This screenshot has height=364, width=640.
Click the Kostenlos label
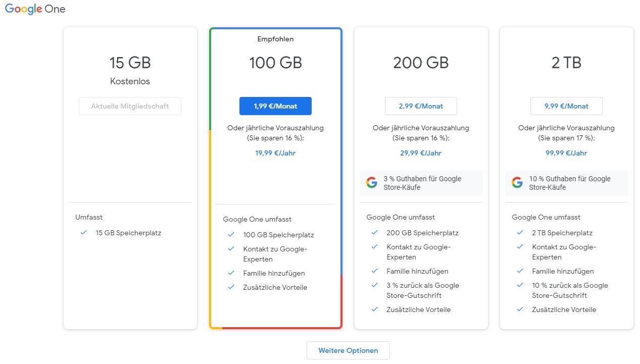(x=130, y=81)
